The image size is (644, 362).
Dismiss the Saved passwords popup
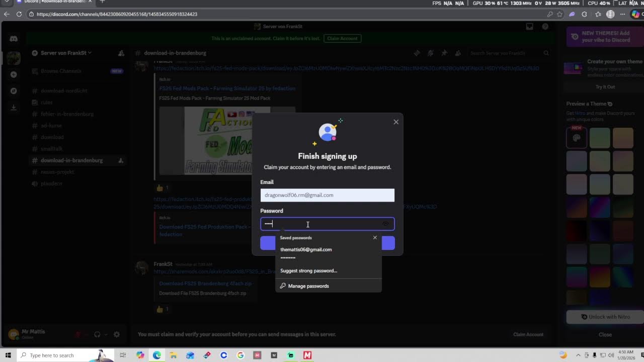tap(375, 238)
